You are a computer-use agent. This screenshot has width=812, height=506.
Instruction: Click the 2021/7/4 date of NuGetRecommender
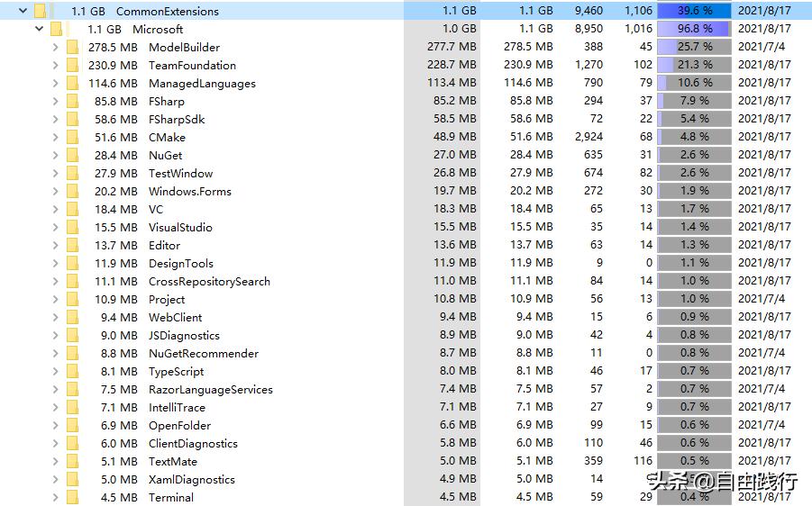click(x=762, y=352)
